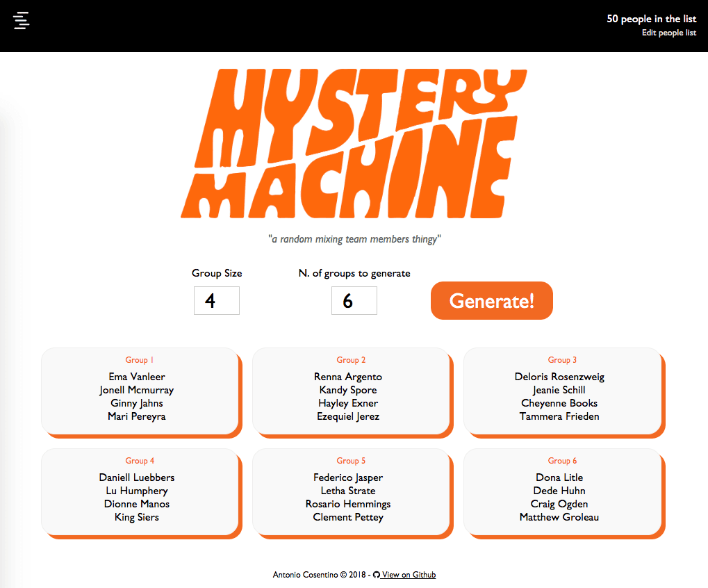This screenshot has height=588, width=708.
Task: Click 'N. of groups to generate' label
Action: (354, 273)
